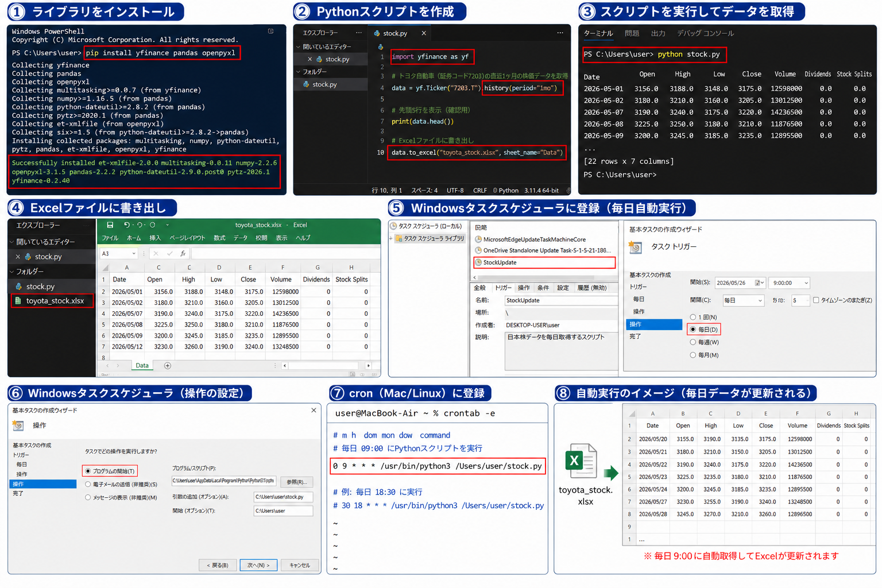Open the Excel 挿入 ribbon tab
The image size is (882, 588).
point(155,238)
